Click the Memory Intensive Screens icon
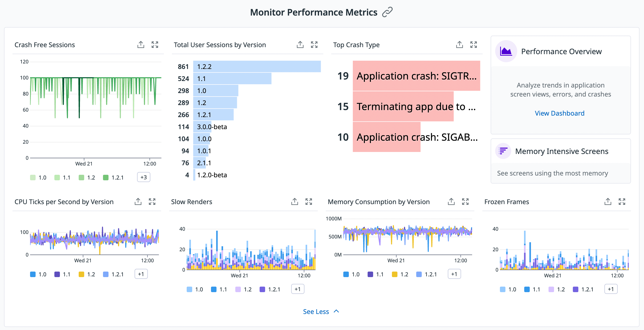Screen dimensions: 644x330 [x=503, y=151]
